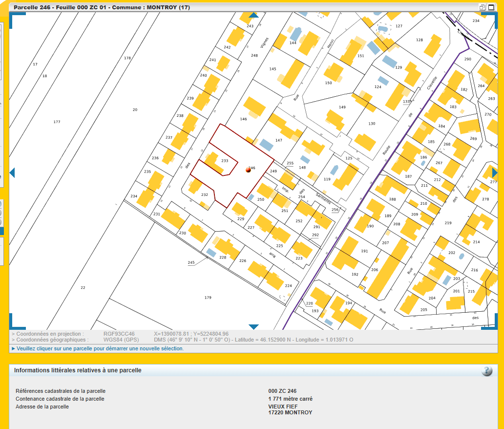The height and width of the screenshot is (429, 504).
Task: Open help for parcel literal information
Action: [x=486, y=371]
